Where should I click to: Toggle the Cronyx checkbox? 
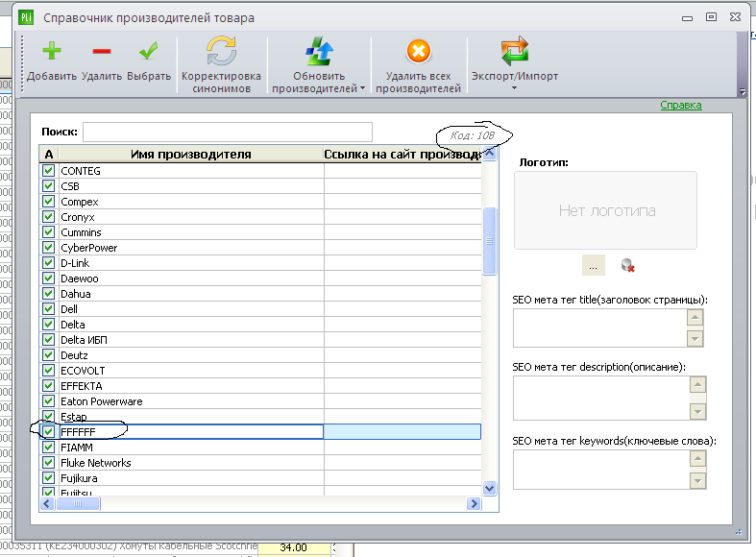[48, 217]
